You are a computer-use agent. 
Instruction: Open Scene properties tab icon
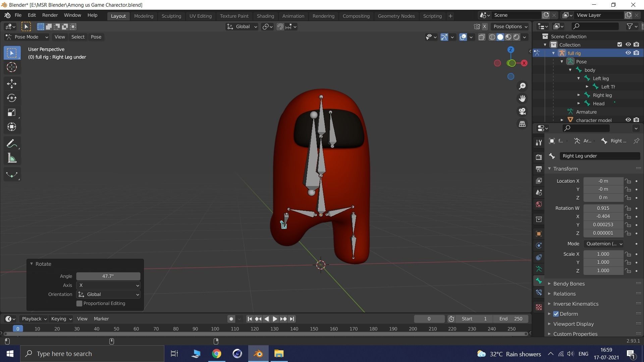[539, 192]
